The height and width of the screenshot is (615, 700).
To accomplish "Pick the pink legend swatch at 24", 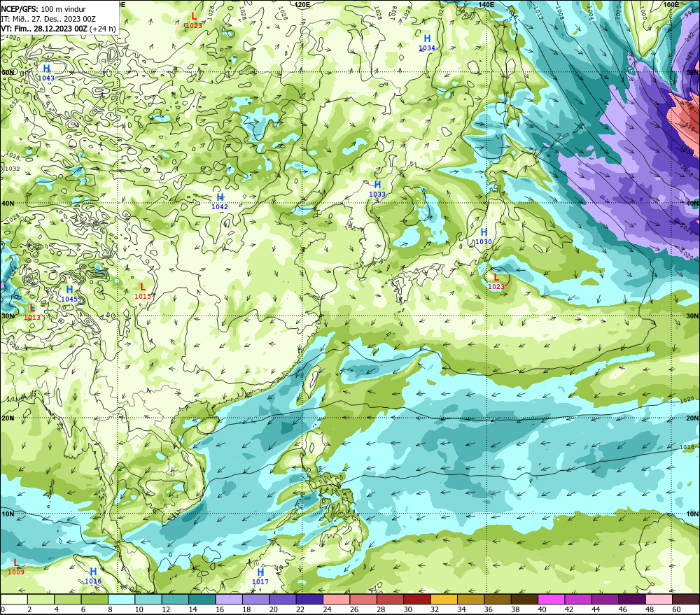I will tap(337, 599).
